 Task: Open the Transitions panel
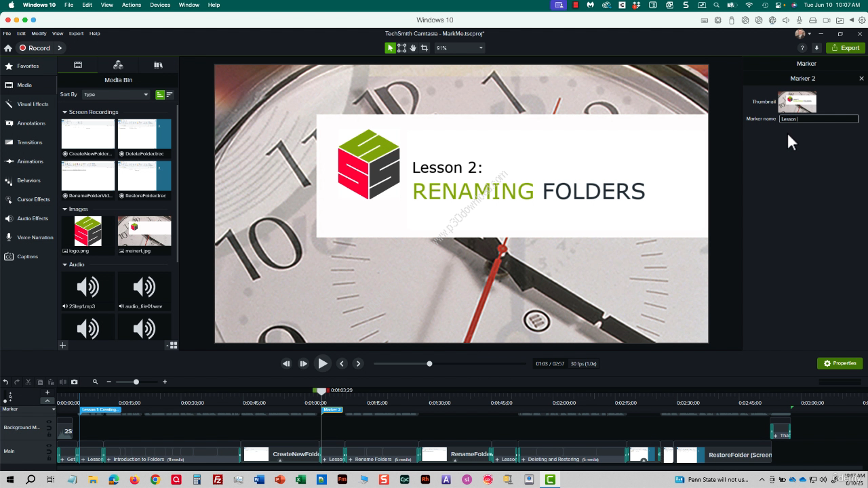coord(28,142)
